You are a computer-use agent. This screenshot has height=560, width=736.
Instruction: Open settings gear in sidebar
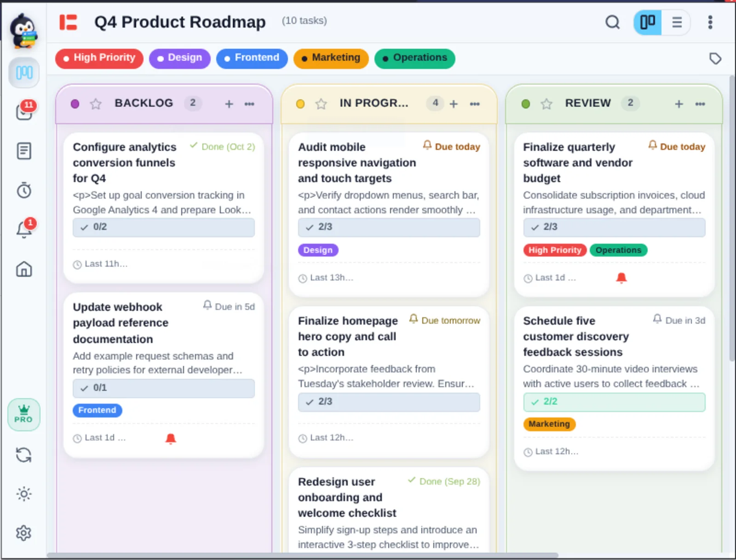tap(24, 533)
